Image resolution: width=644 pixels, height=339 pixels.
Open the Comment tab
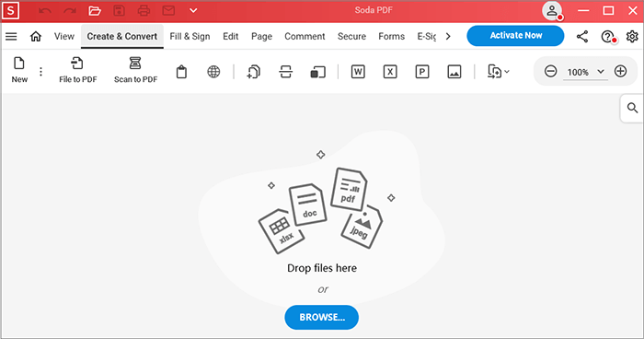pos(305,37)
